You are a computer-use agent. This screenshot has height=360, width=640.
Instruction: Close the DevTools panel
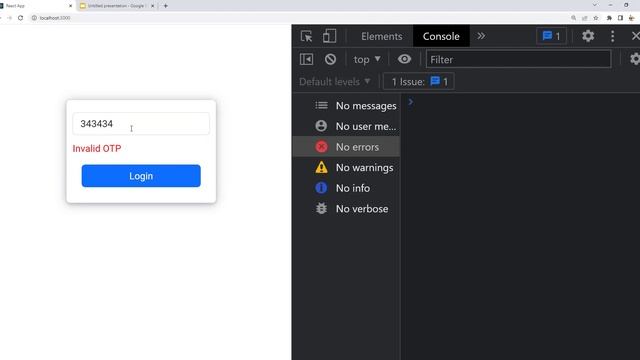coord(635,36)
